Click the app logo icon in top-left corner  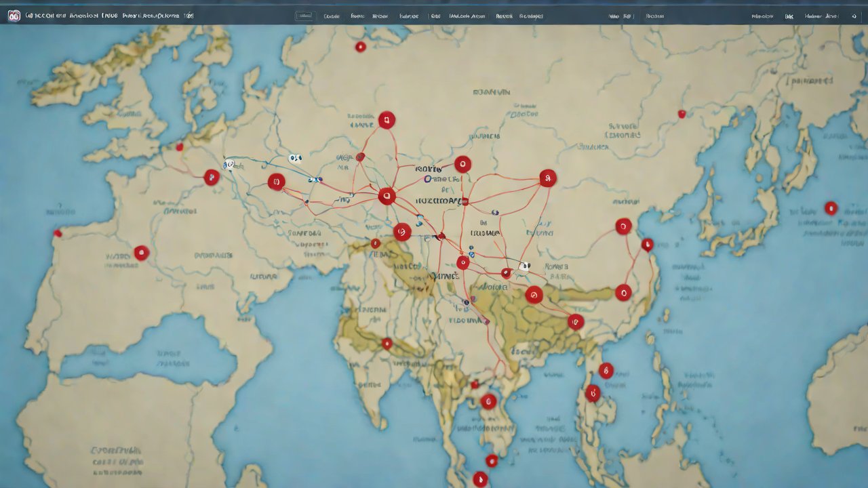(x=14, y=16)
